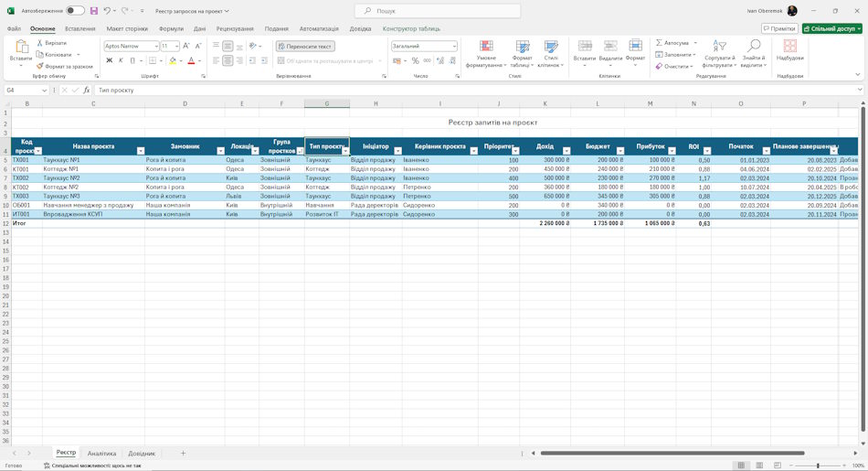This screenshot has height=471, width=868.
Task: Add a new sheet with plus button
Action: pos(184,454)
